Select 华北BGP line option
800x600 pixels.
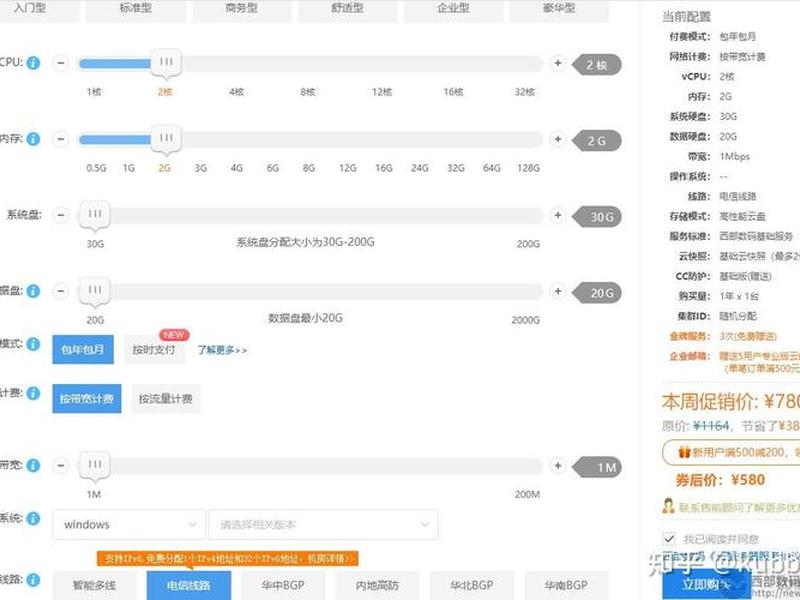472,585
